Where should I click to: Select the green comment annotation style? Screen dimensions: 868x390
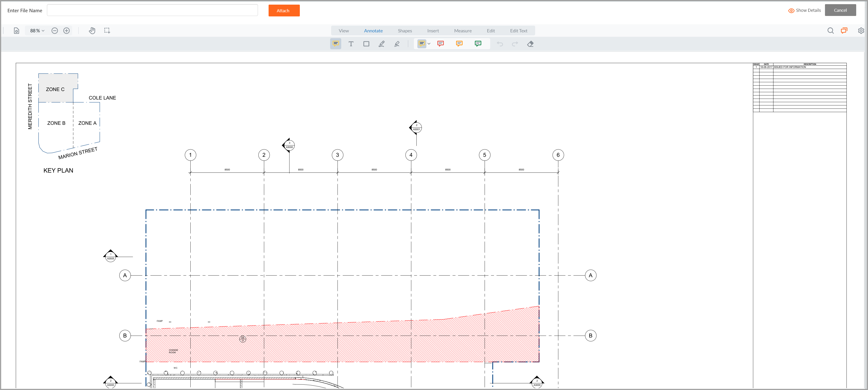click(478, 44)
